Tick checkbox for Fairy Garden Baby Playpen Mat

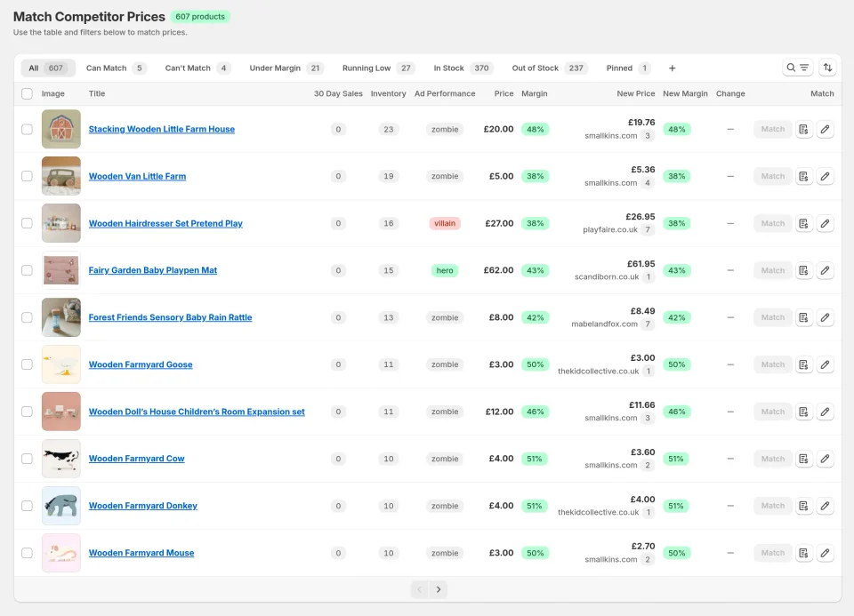tap(27, 270)
